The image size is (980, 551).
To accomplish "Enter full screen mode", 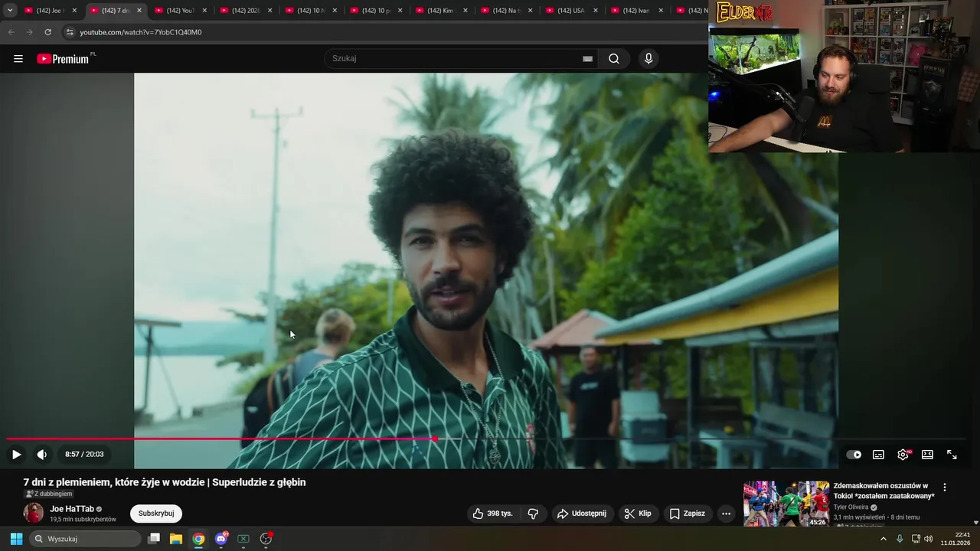I will pos(952,455).
